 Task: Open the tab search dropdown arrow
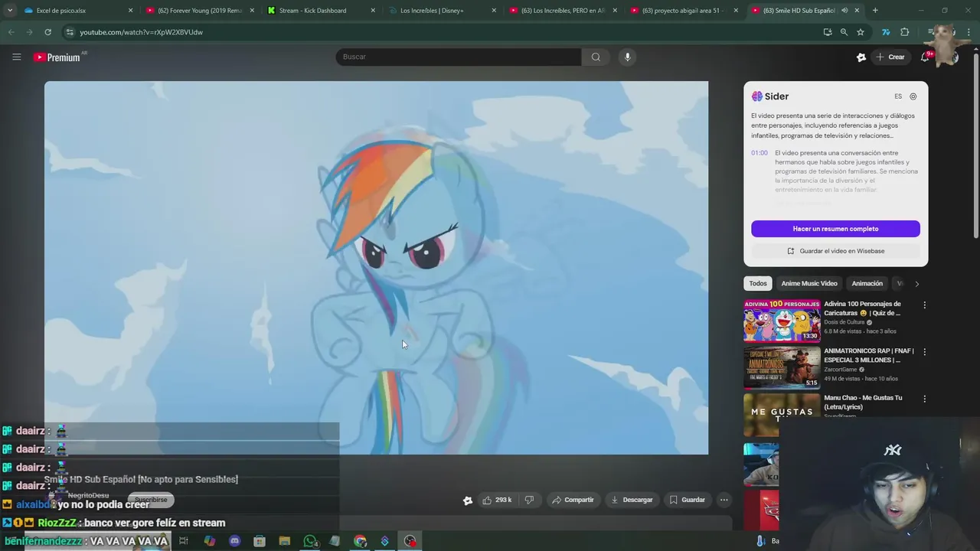[x=9, y=11]
